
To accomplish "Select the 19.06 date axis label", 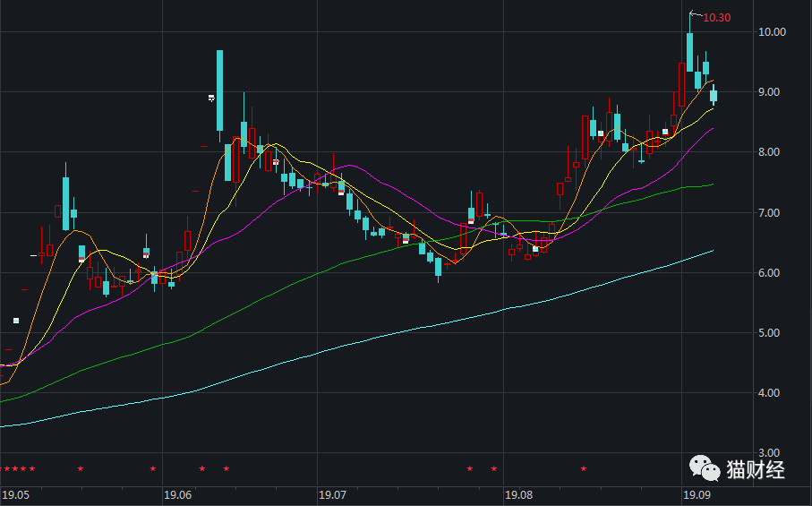I will pos(177,495).
